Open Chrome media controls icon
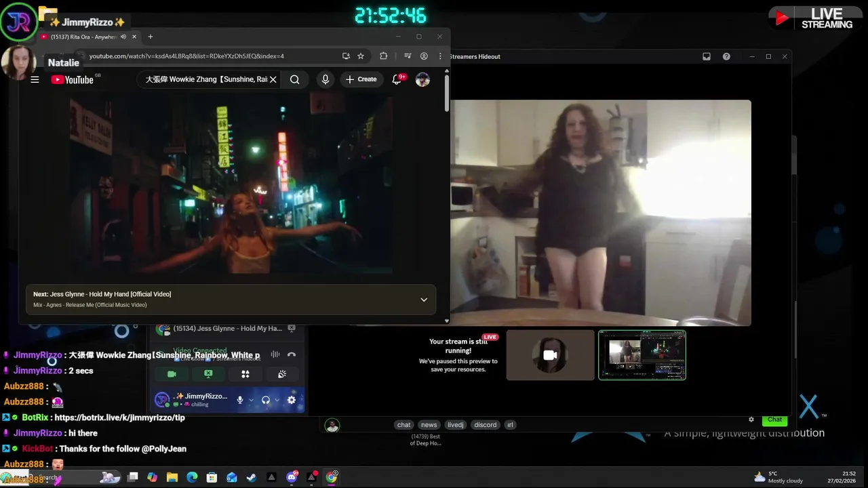 pyautogui.click(x=408, y=56)
